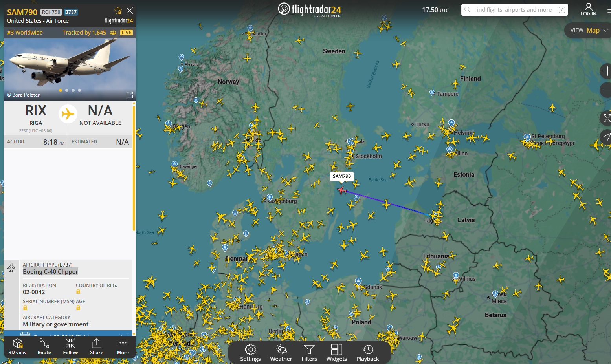Click the locked Country of Reg. icon
The image size is (611, 364).
tap(78, 292)
